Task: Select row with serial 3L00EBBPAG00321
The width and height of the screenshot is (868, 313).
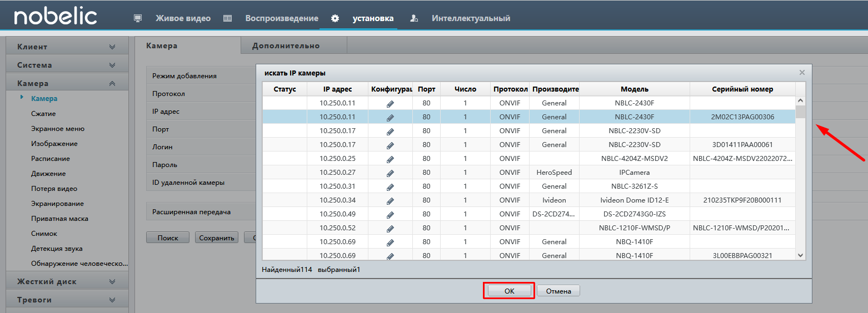Action: click(529, 255)
